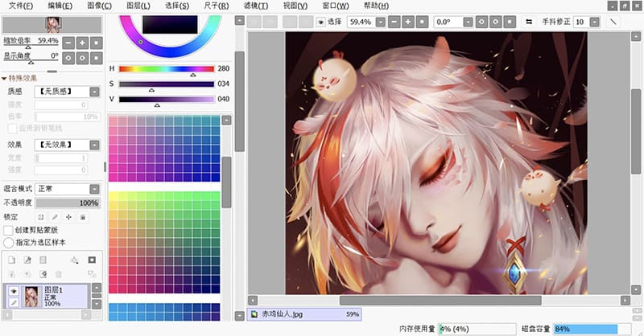Click the navigator preview thumbnail

click(x=53, y=25)
